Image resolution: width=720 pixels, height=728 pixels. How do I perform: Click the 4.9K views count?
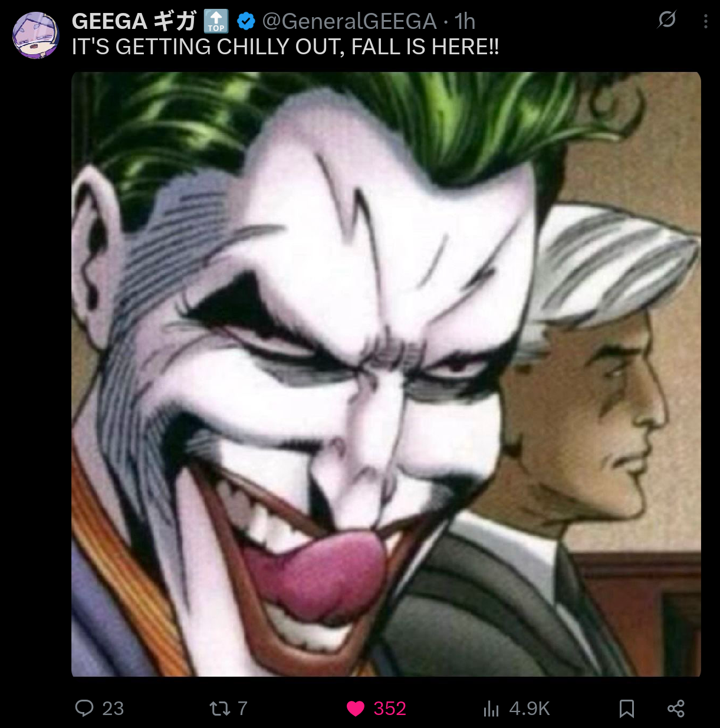529,708
